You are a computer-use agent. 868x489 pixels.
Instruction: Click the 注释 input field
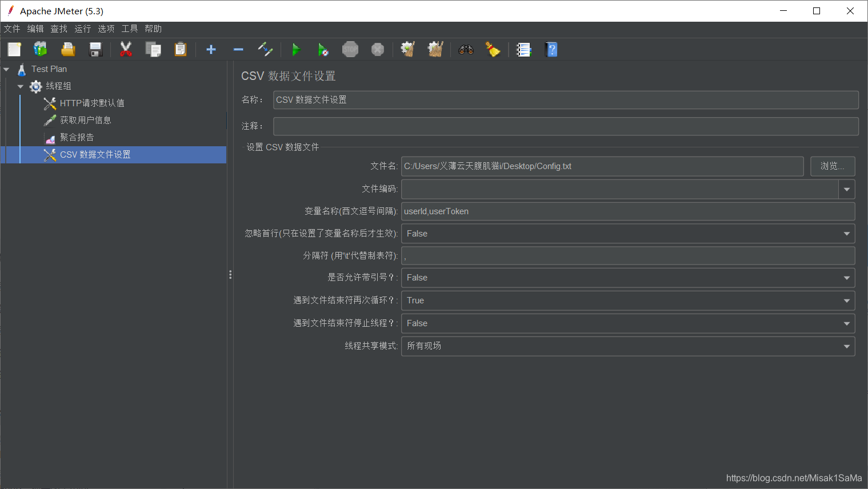click(x=566, y=126)
